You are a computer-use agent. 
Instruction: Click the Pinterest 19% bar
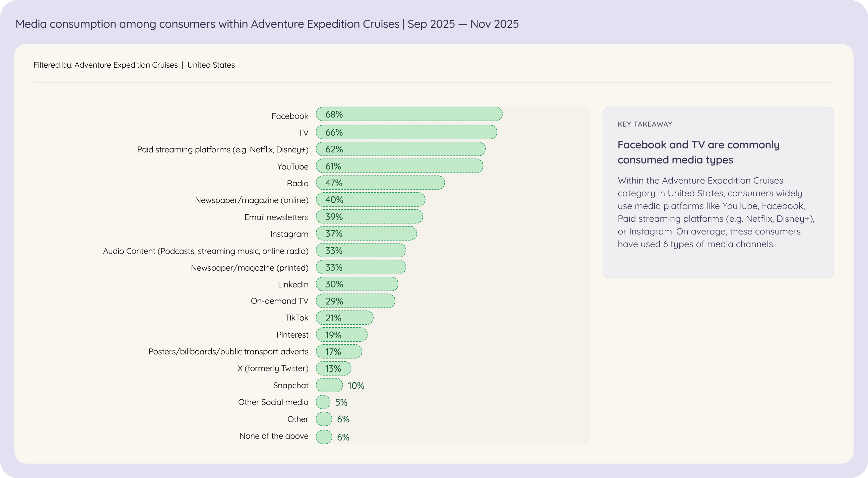(x=341, y=335)
